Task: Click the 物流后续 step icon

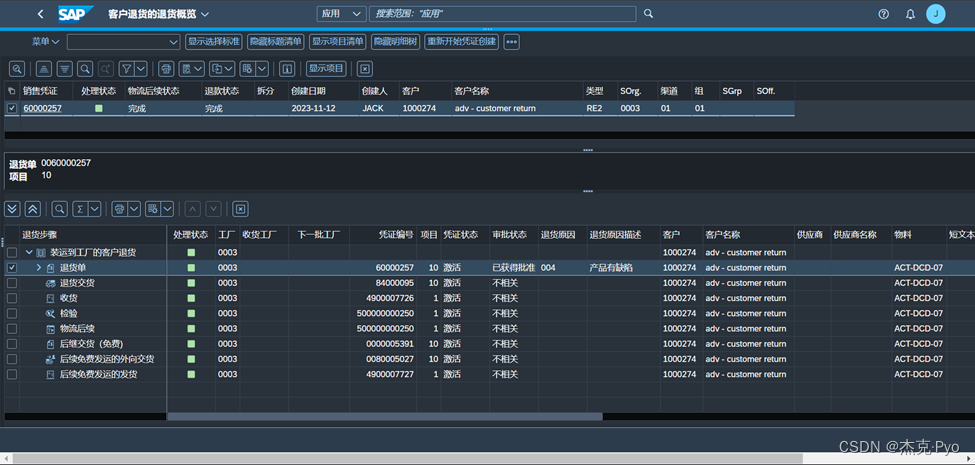Action: pos(50,328)
